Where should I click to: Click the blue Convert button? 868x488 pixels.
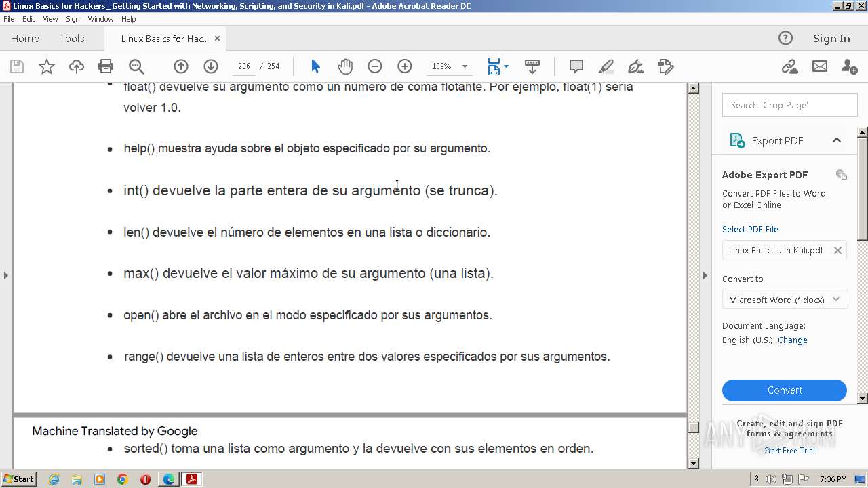point(785,390)
